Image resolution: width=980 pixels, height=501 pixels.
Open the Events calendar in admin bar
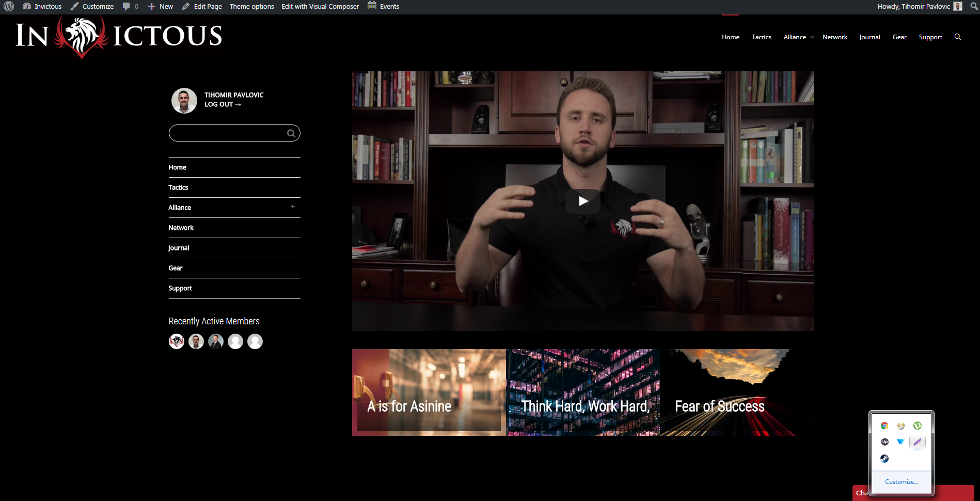[383, 6]
